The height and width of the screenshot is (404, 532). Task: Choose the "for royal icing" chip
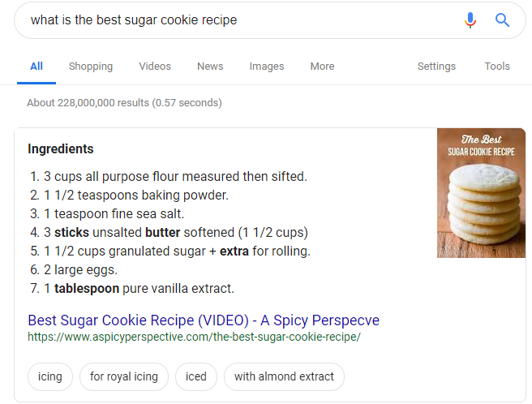click(x=124, y=376)
